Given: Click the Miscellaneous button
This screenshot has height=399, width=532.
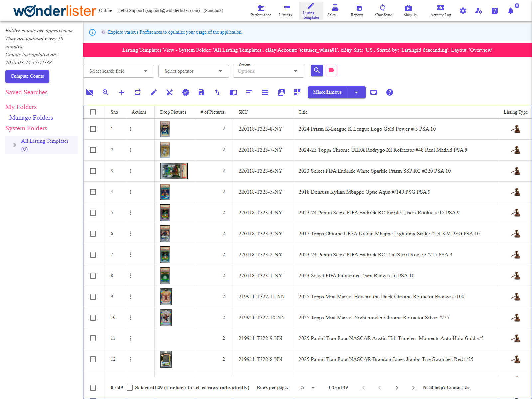Looking at the screenshot, I should 328,92.
